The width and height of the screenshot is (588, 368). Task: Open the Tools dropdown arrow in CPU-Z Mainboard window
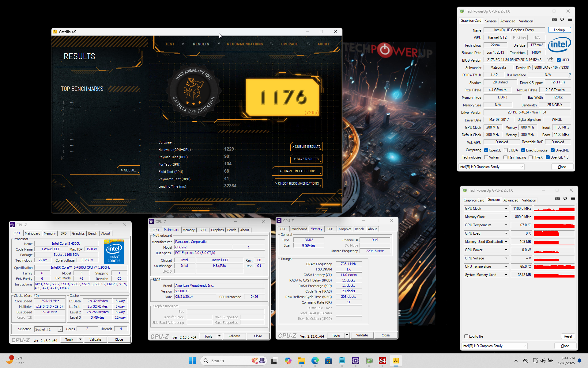pos(219,336)
